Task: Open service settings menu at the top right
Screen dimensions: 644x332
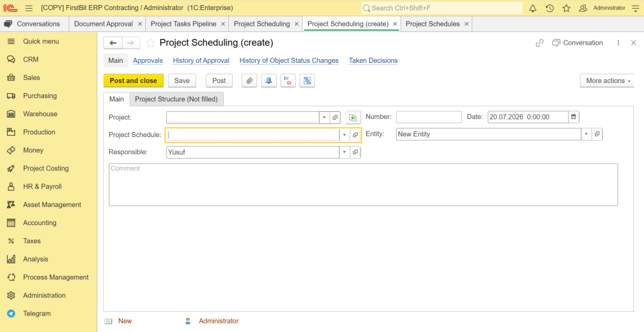Action: pos(635,8)
